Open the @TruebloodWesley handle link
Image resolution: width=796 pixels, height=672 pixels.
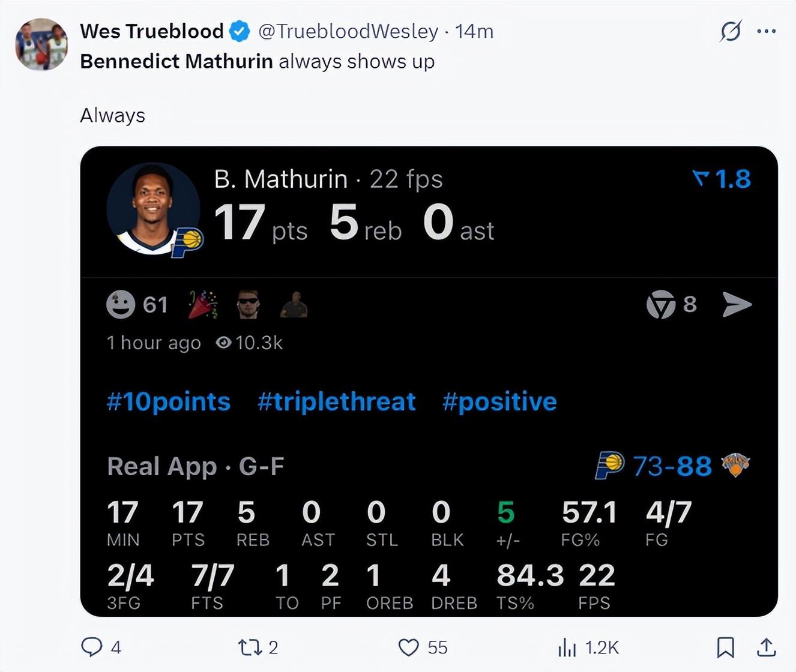[348, 31]
